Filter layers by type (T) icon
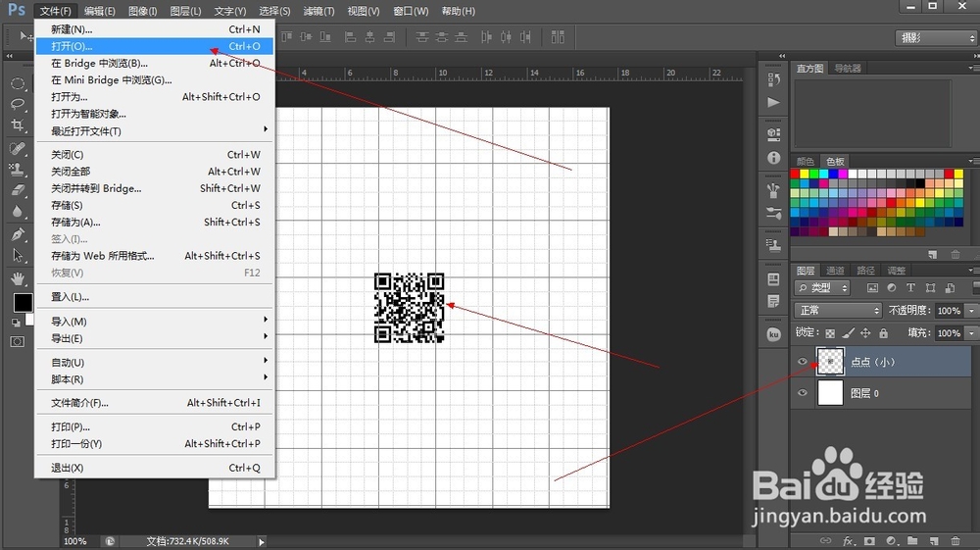This screenshot has height=550, width=980. pos(910,288)
